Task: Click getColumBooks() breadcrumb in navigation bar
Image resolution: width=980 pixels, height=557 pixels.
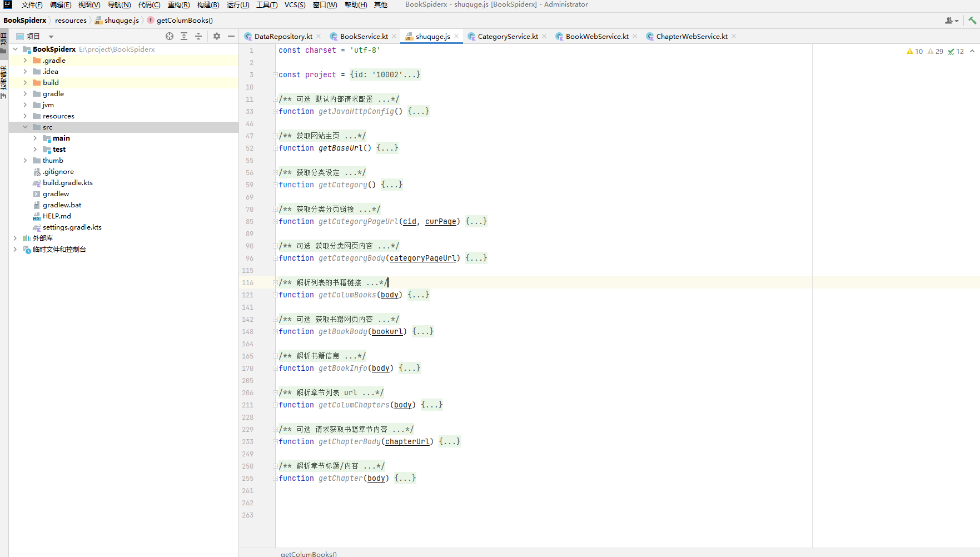Action: 180,20
